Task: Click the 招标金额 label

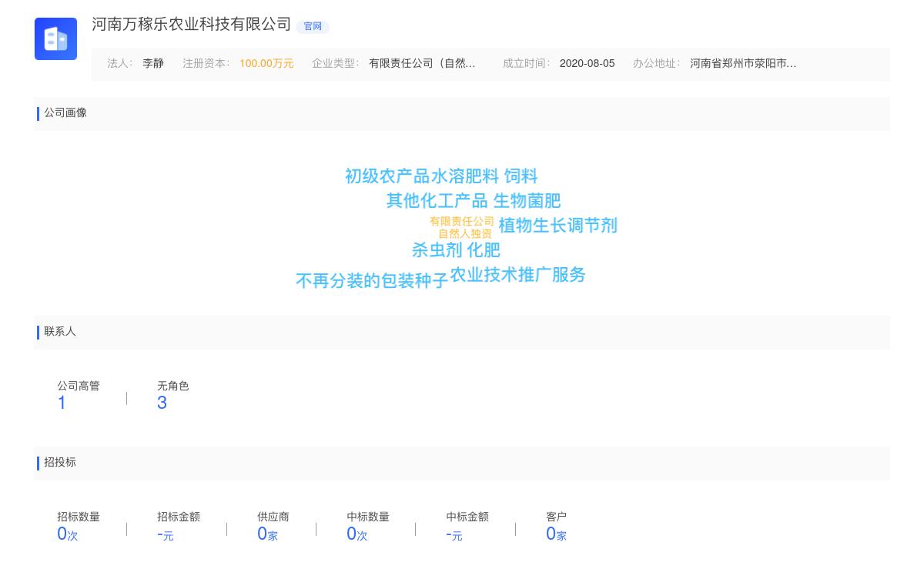Action: (x=179, y=517)
